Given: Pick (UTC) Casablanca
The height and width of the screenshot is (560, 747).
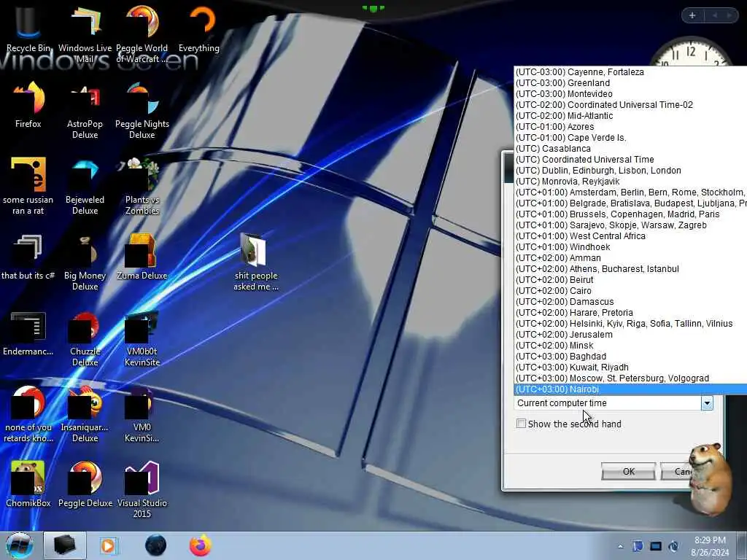Looking at the screenshot, I should click(631, 149).
